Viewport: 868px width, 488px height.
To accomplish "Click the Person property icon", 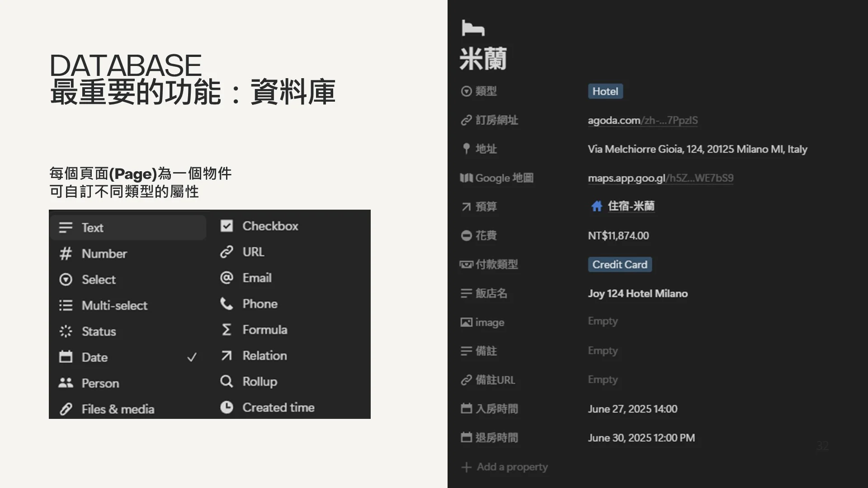I will click(x=66, y=383).
